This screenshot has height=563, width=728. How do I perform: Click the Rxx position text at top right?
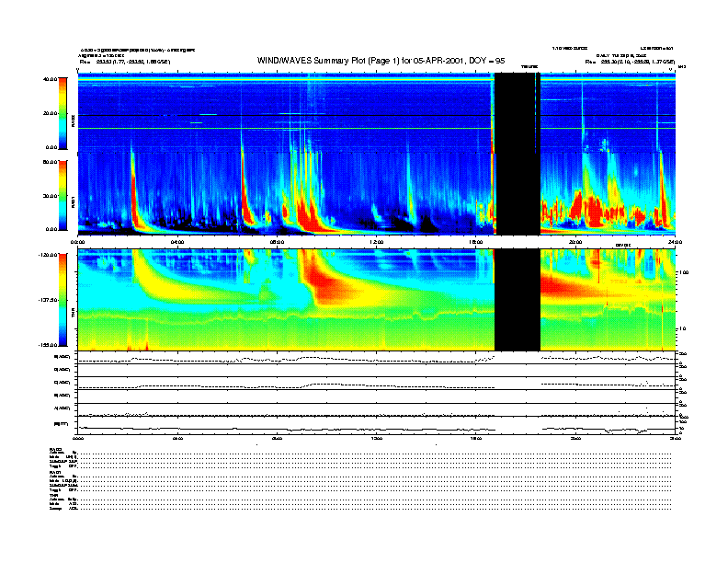point(630,62)
